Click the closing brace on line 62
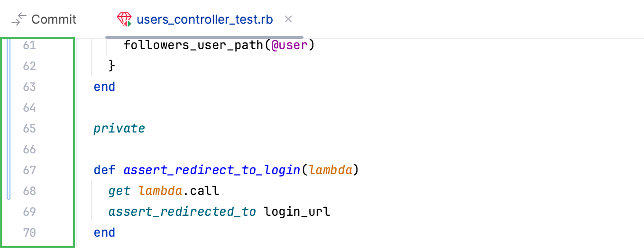Viewport: 644px width, 248px height. click(x=112, y=66)
